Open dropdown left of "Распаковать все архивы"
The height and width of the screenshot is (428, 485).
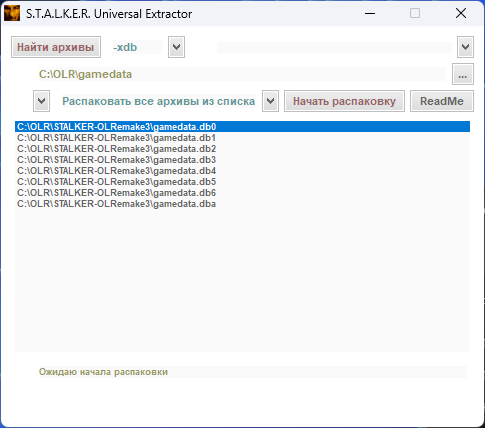(x=41, y=101)
